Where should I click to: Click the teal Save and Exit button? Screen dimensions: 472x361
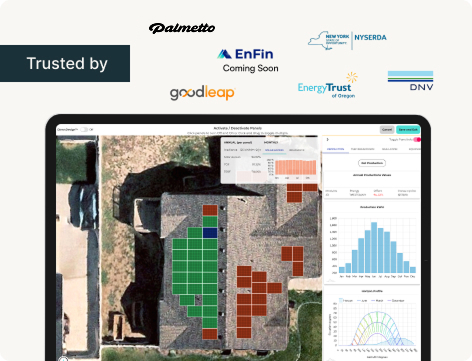(x=408, y=130)
